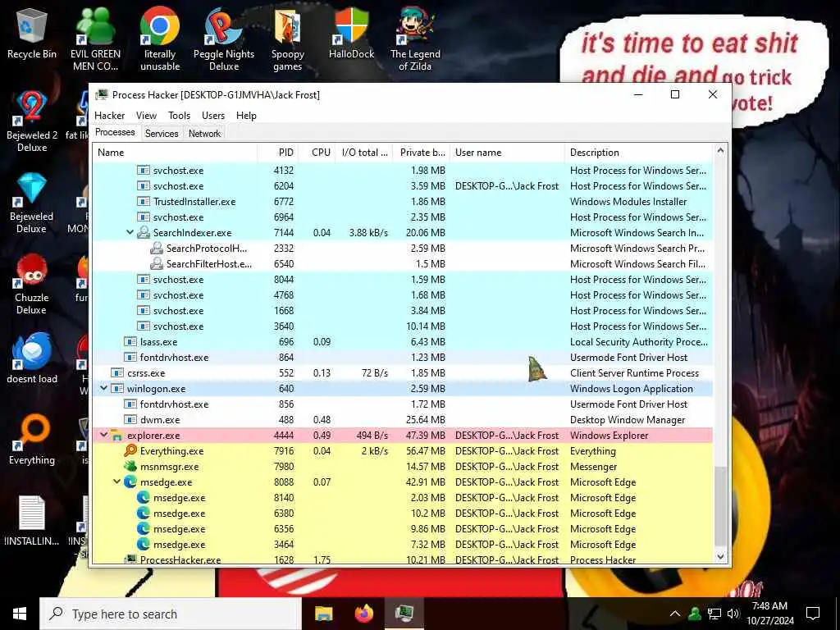Screen dimensions: 840x630
Task: Open The Legend of Zilda shortcut
Action: pos(415,39)
